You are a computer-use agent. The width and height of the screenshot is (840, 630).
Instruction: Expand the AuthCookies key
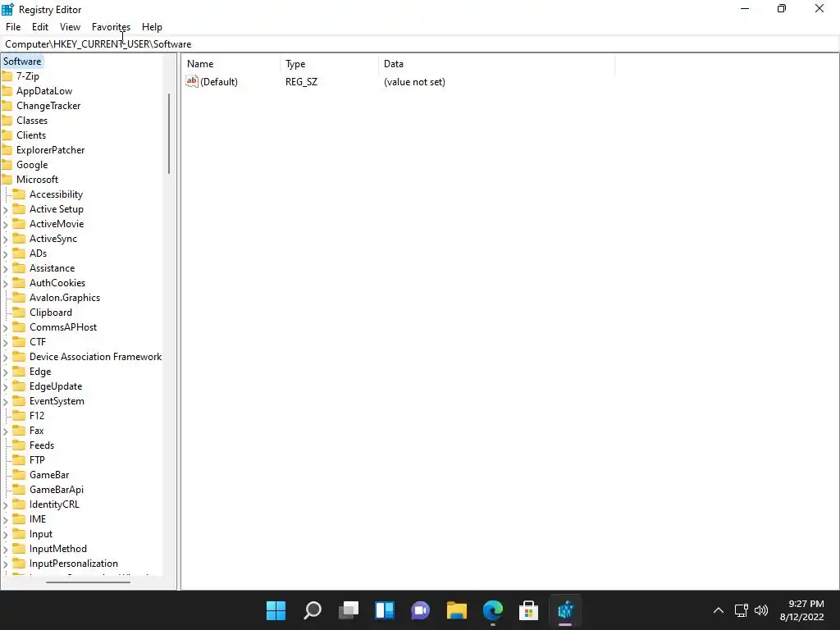point(6,283)
